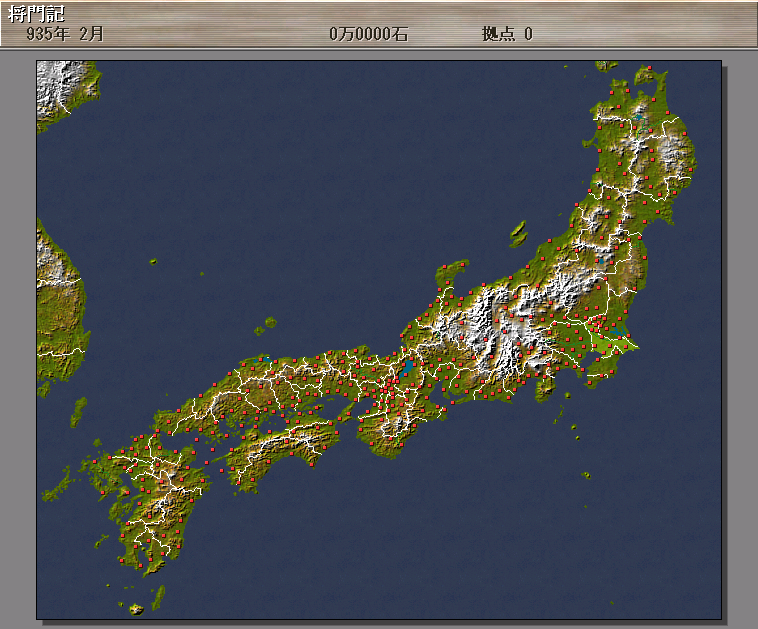The width and height of the screenshot is (758, 629).
Task: Click Tanegashima island south of Kyushu
Action: tap(159, 598)
